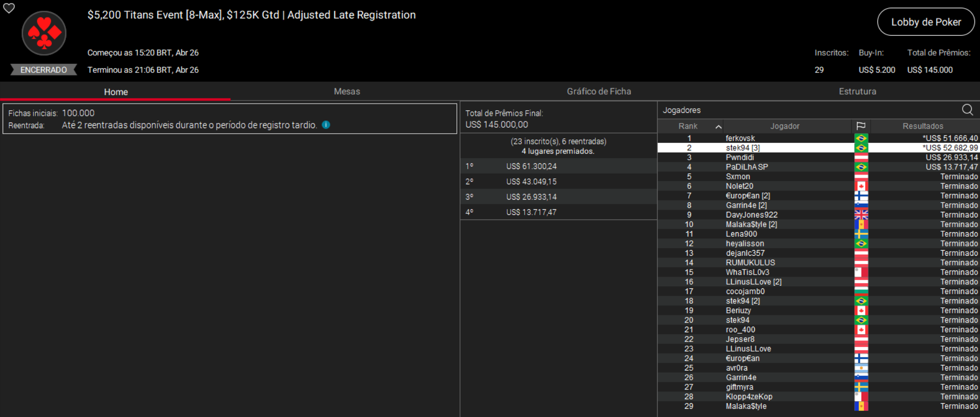This screenshot has height=417, width=980.
Task: Click the flag beside Nolet20
Action: [x=861, y=186]
